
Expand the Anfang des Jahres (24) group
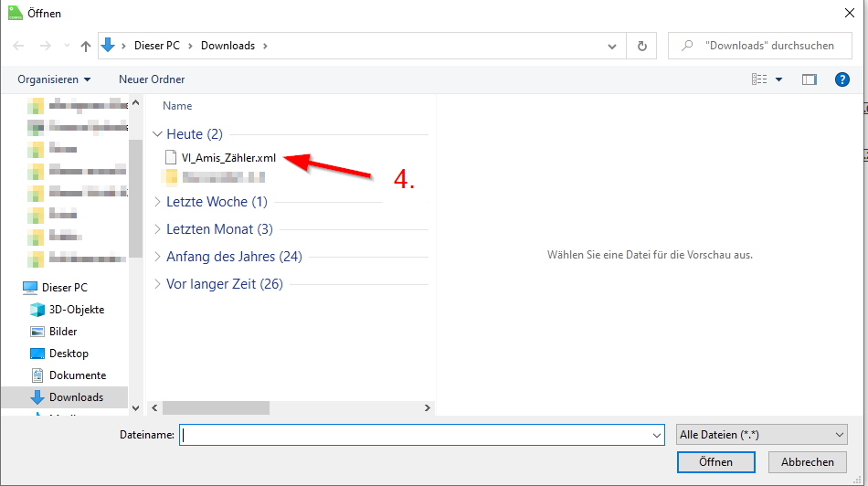click(x=157, y=257)
